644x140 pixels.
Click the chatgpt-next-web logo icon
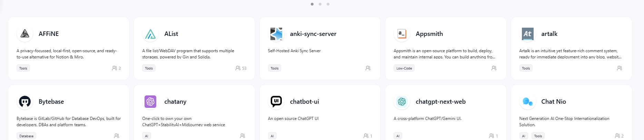click(x=402, y=102)
